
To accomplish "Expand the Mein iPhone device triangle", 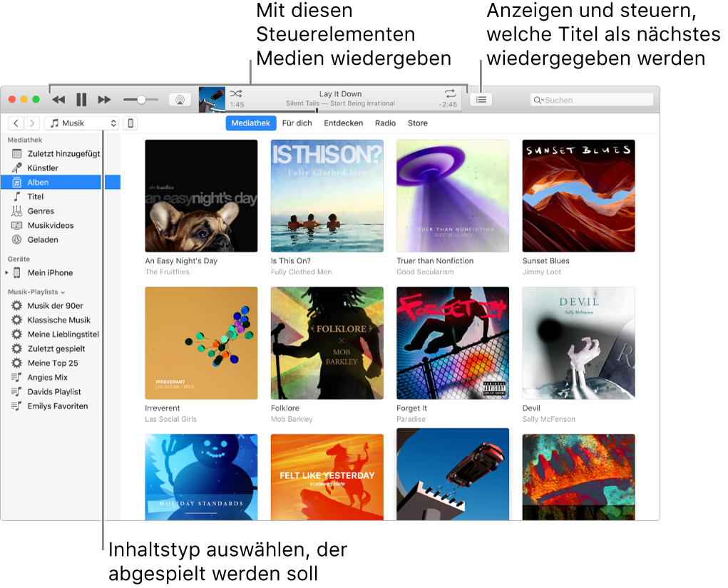I will (6, 273).
